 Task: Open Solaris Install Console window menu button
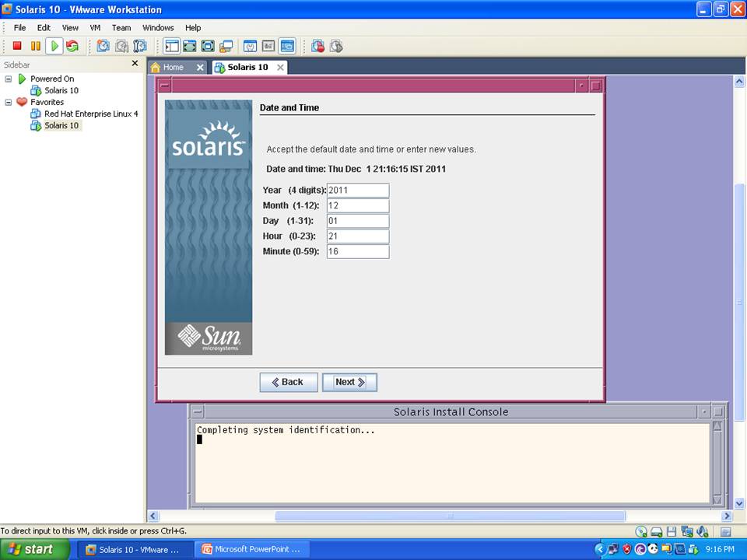coord(198,412)
